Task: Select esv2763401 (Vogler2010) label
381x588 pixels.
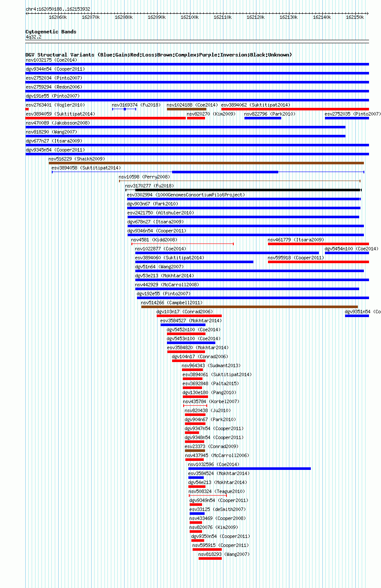Action: coord(55,105)
